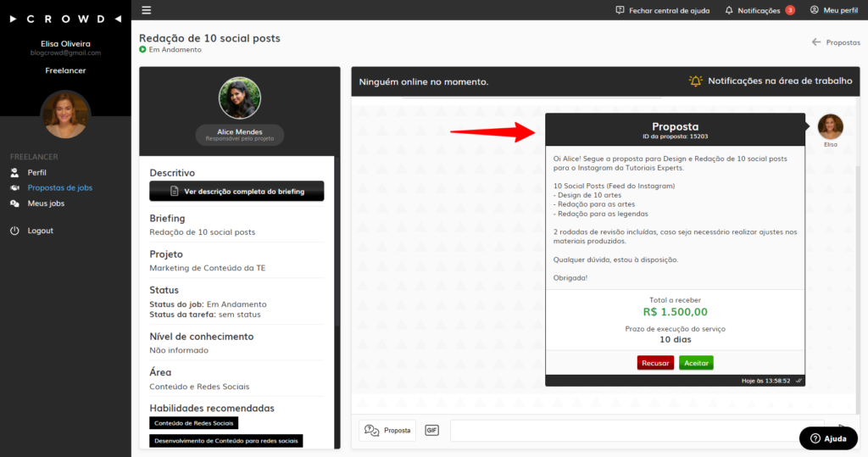
Task: Click the chat message input field
Action: [x=637, y=431]
